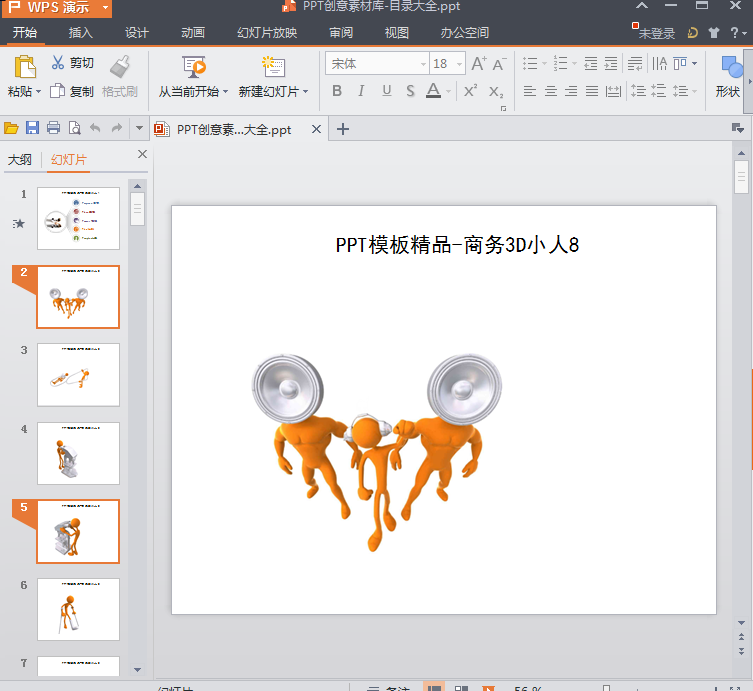
Task: Expand the 新建幻灯片 dropdown
Action: pyautogui.click(x=305, y=91)
